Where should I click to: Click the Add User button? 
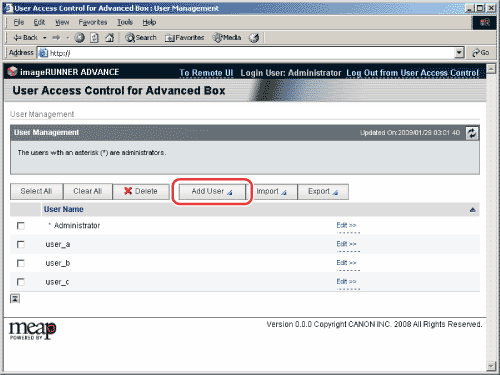(212, 191)
